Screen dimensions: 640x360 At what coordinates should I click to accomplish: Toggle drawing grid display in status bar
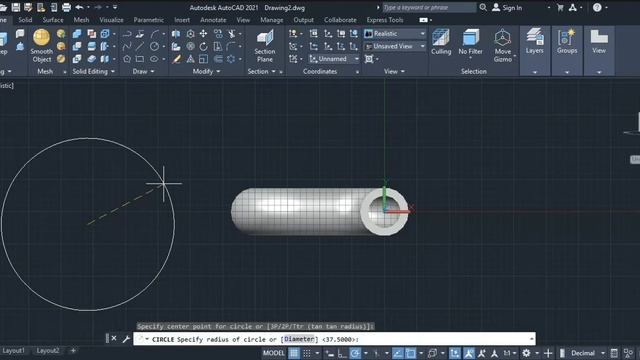click(x=294, y=353)
